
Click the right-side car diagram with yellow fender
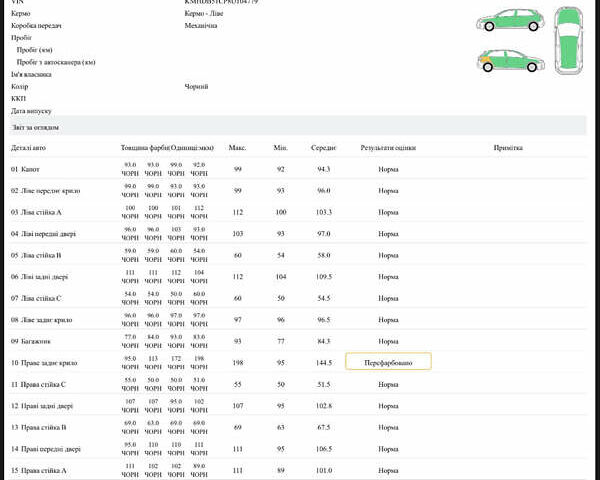[x=511, y=60]
